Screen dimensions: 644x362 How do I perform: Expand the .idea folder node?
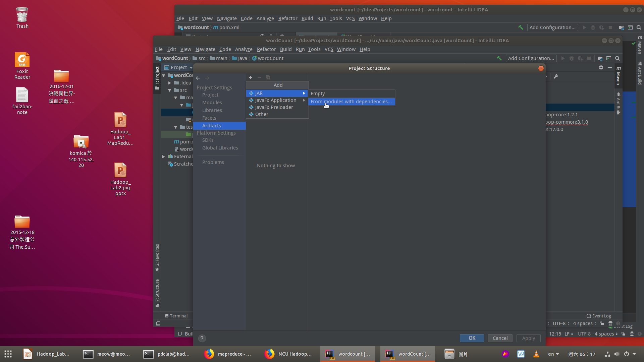[170, 83]
